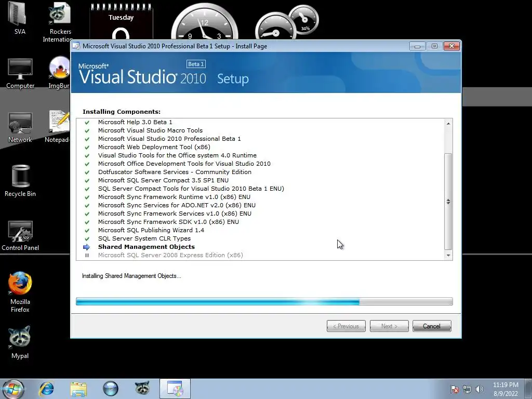This screenshot has height=399, width=532.
Task: Click the Windows Start orb
Action: [x=13, y=389]
